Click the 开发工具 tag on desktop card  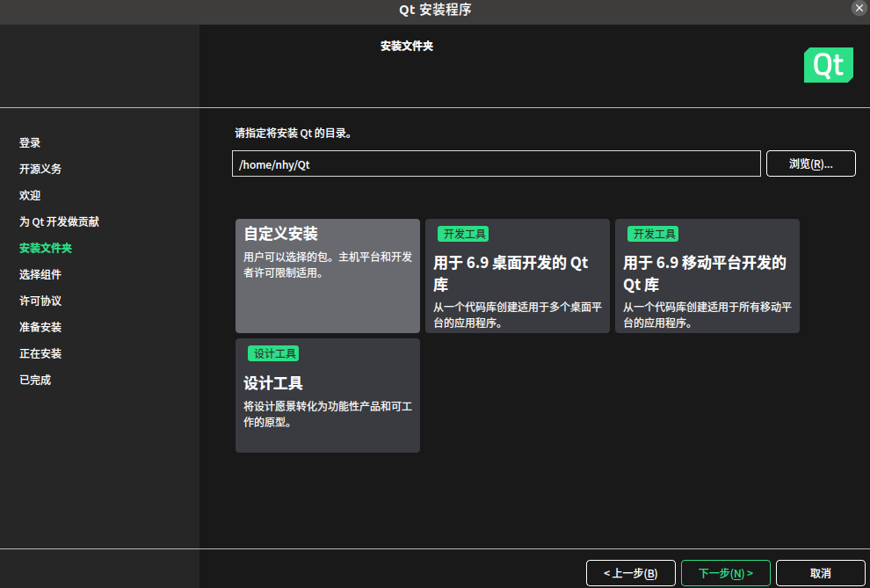(x=463, y=234)
